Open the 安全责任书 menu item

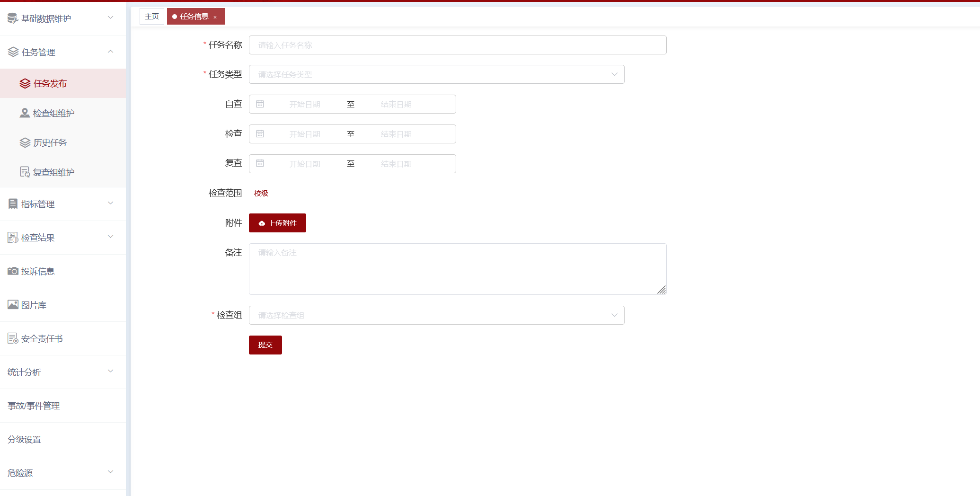63,338
